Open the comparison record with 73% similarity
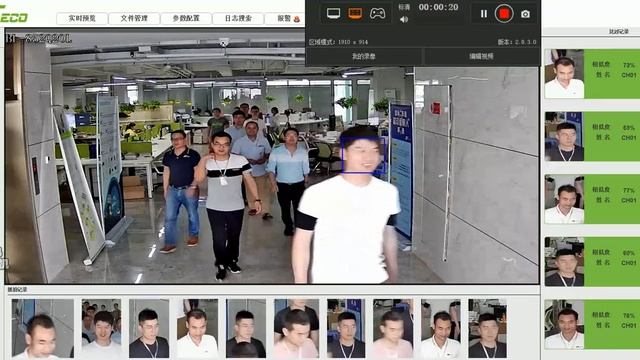Image resolution: width=640 pixels, height=360 pixels. click(592, 74)
